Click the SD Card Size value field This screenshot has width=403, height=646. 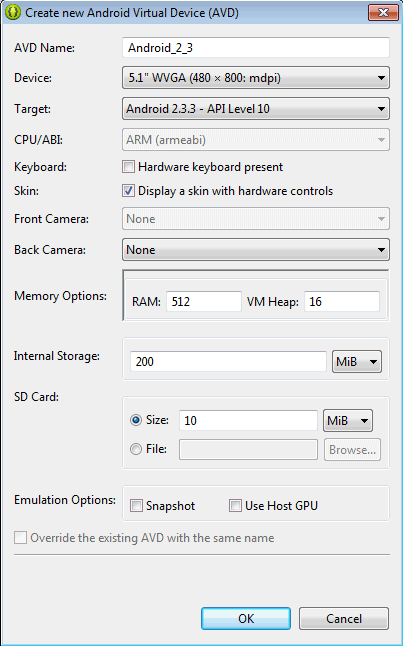248,421
